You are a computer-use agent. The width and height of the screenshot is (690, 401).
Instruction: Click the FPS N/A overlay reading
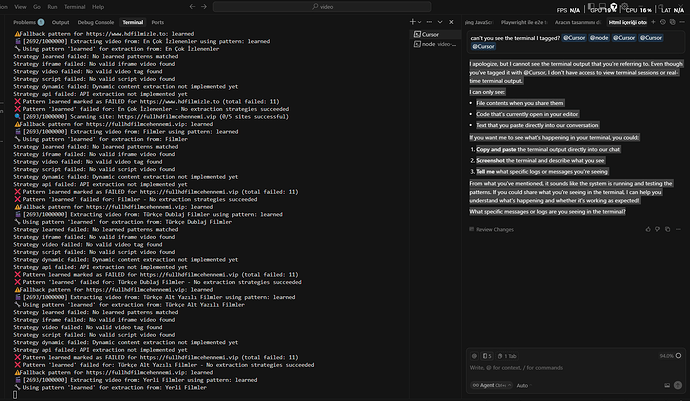coord(568,10)
